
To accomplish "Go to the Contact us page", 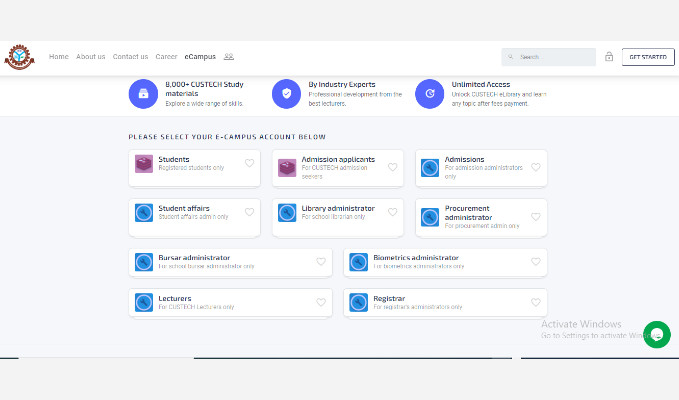I will 130,57.
